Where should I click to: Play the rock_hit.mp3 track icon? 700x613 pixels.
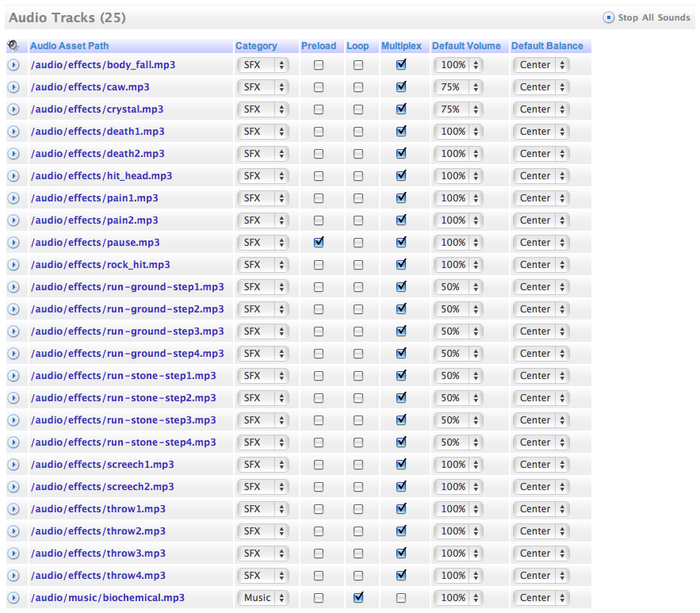tap(13, 265)
